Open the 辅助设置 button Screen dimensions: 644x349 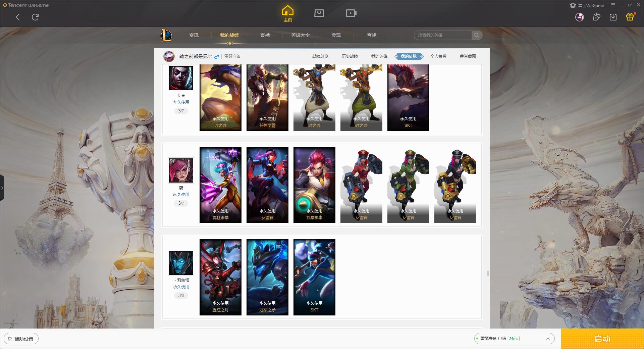coord(21,339)
